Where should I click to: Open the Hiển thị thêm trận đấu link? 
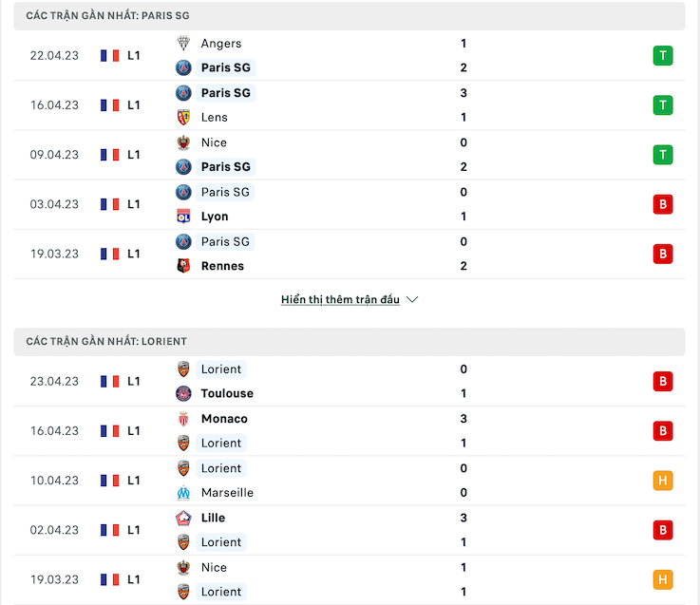[340, 299]
